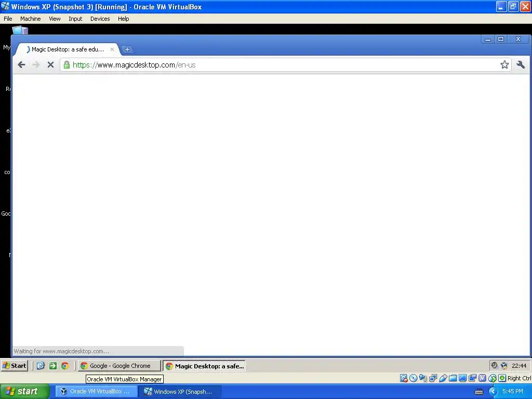
Task: Click the green SSL padlock icon
Action: 66,65
